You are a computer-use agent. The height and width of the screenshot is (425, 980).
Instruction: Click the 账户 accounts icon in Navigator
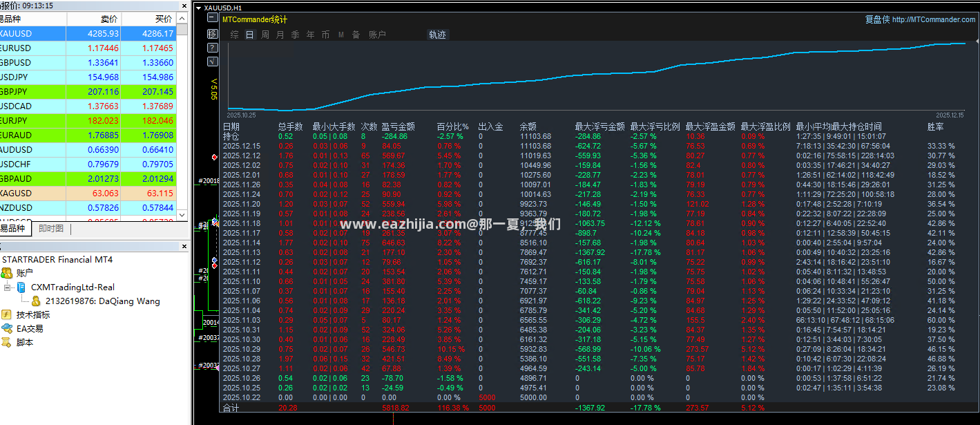(7, 273)
